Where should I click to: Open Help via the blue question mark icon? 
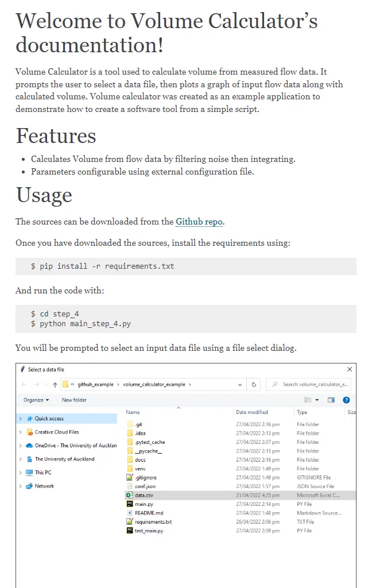tap(344, 400)
